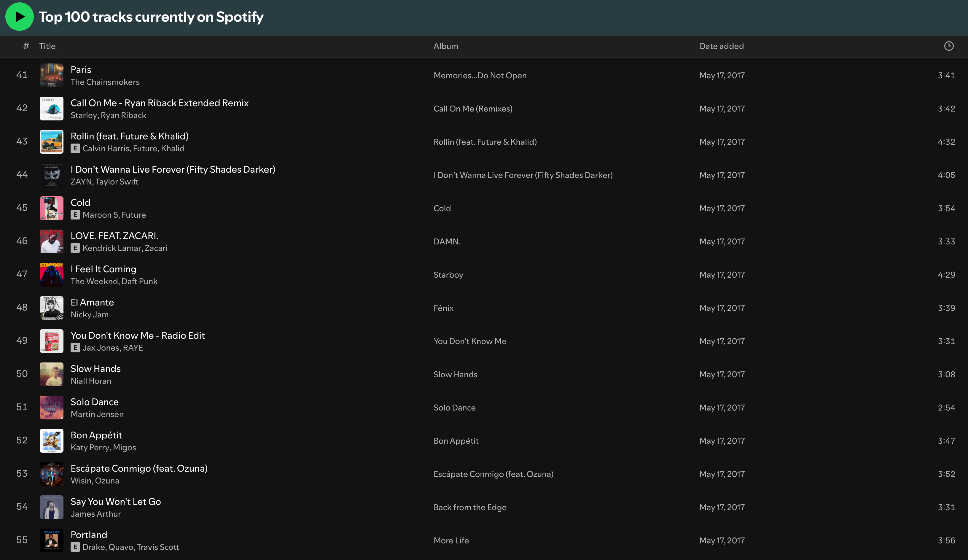Click the clock duration column icon
This screenshot has width=968, height=560.
[x=948, y=46]
